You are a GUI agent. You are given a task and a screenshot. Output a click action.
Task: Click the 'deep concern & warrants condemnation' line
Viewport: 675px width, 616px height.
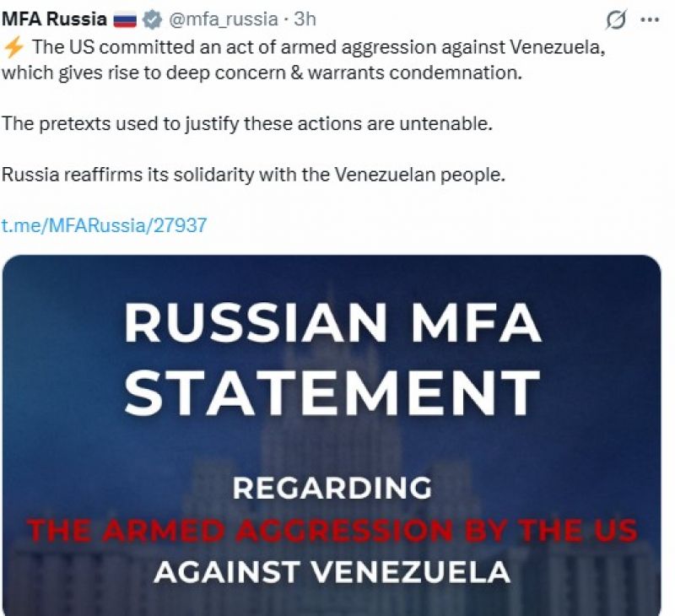coord(337,73)
